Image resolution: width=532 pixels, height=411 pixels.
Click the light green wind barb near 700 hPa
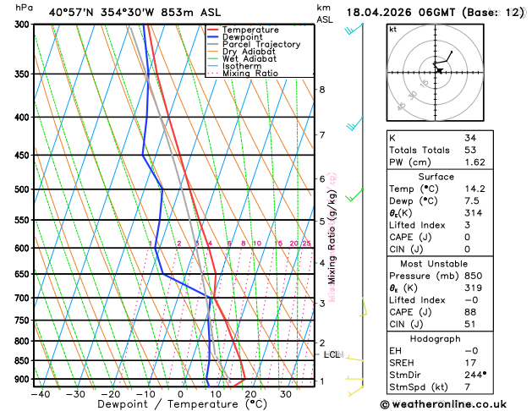pyautogui.click(x=363, y=307)
